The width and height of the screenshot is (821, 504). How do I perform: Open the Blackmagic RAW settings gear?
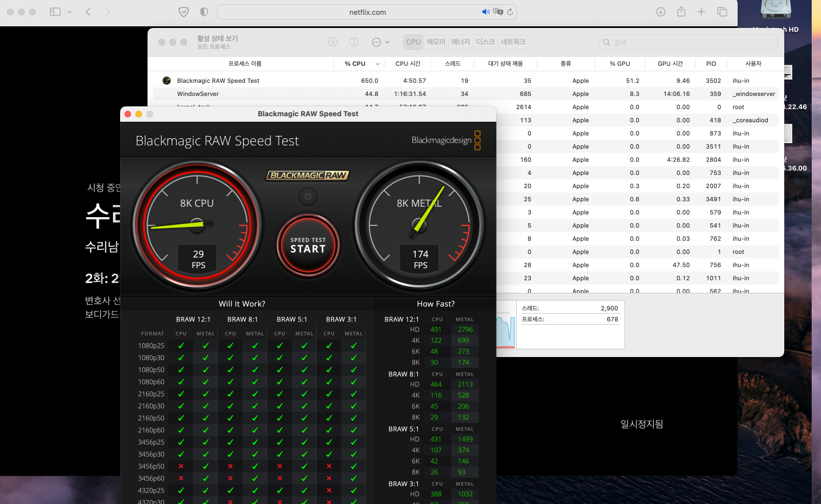308,196
